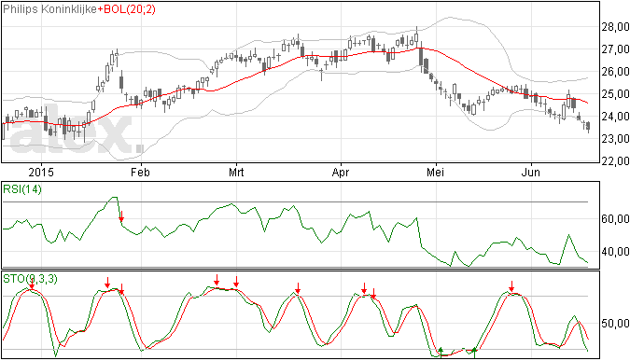Viewport: 644px width, 361px height.
Task: Click the stochastic '50,00' axis value
Action: [x=615, y=324]
